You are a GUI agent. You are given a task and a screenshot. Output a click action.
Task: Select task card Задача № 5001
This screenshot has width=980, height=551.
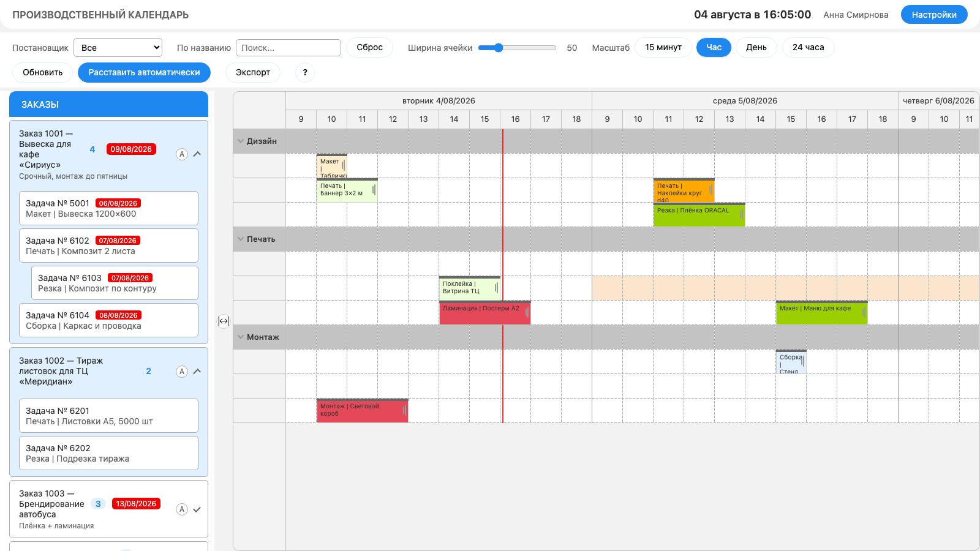pyautogui.click(x=108, y=208)
